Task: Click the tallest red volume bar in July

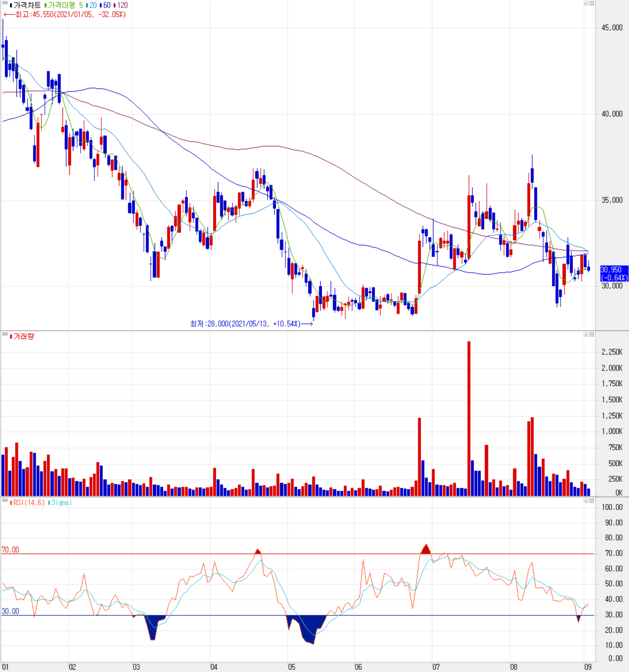Action: 469,418
